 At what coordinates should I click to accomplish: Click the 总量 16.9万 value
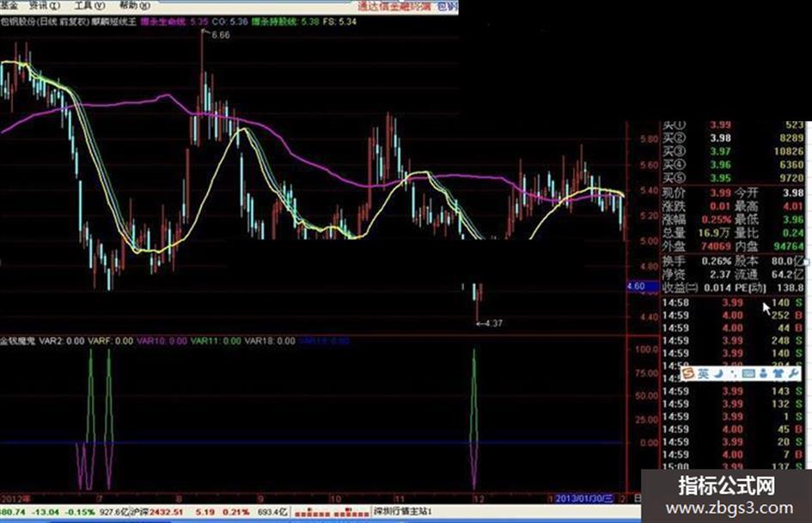[714, 233]
